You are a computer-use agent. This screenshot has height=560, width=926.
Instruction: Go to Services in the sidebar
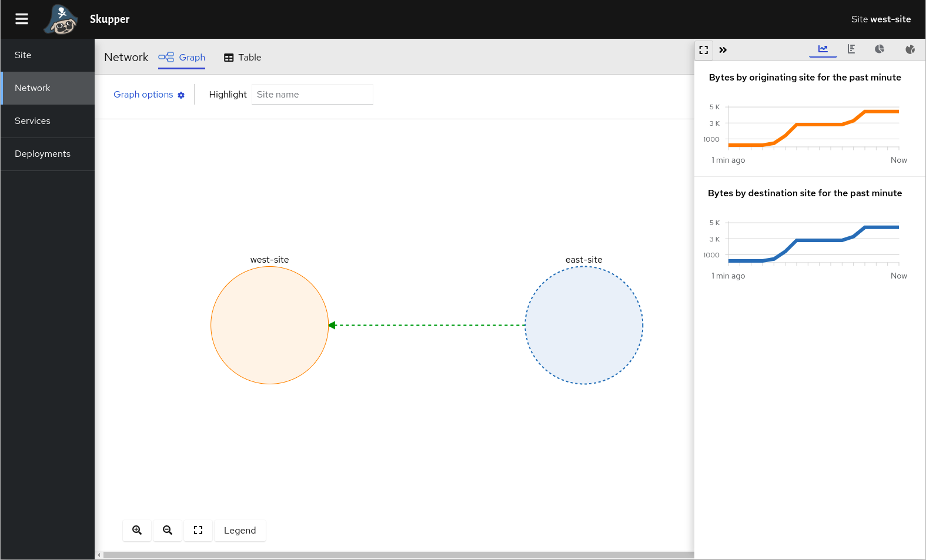click(33, 121)
